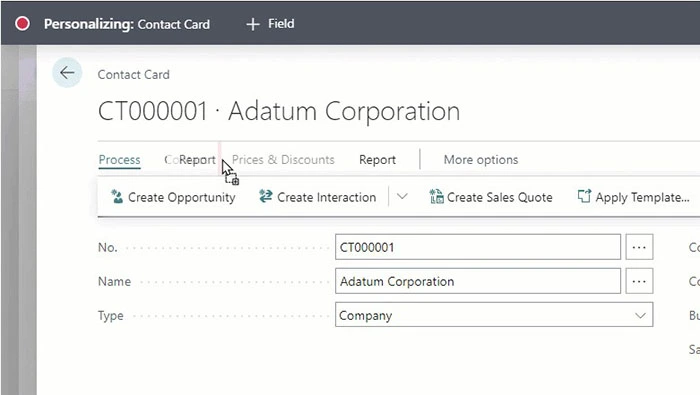Click the No. field label
Viewport: 700px width, 395px height.
[x=108, y=247]
